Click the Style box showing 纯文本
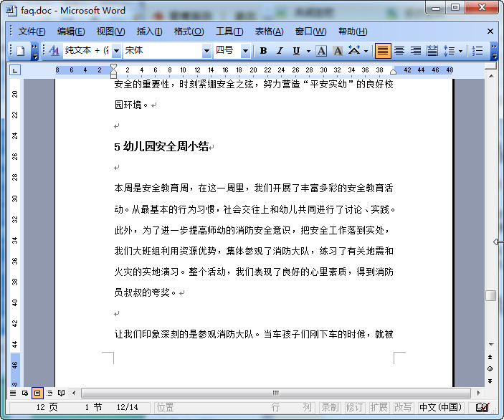The width and height of the screenshot is (504, 420). pyautogui.click(x=87, y=51)
